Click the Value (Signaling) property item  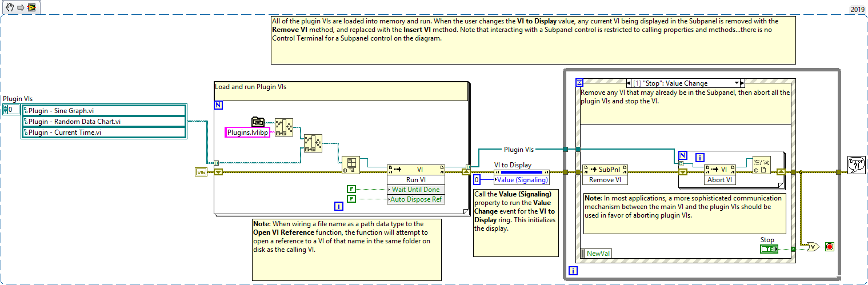517,180
